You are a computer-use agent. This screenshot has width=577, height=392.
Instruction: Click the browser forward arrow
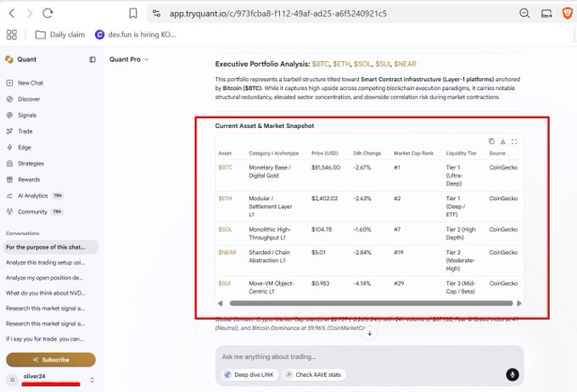pyautogui.click(x=30, y=14)
